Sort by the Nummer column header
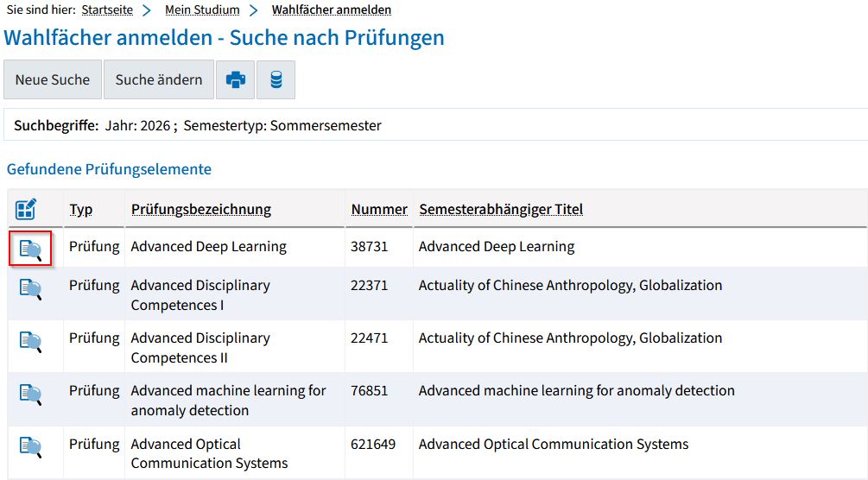The width and height of the screenshot is (868, 480). (379, 209)
